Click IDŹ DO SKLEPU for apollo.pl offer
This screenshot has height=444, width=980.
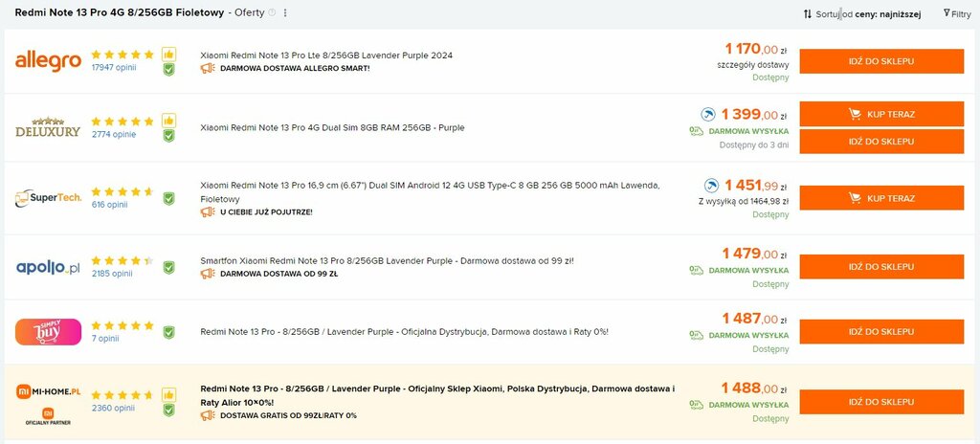point(881,266)
